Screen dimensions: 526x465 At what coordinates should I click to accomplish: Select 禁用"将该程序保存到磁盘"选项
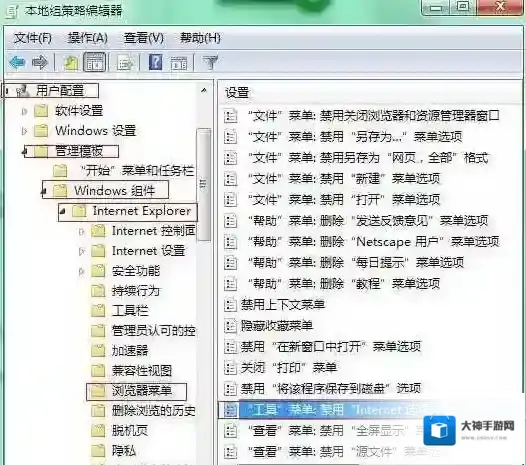coord(331,389)
